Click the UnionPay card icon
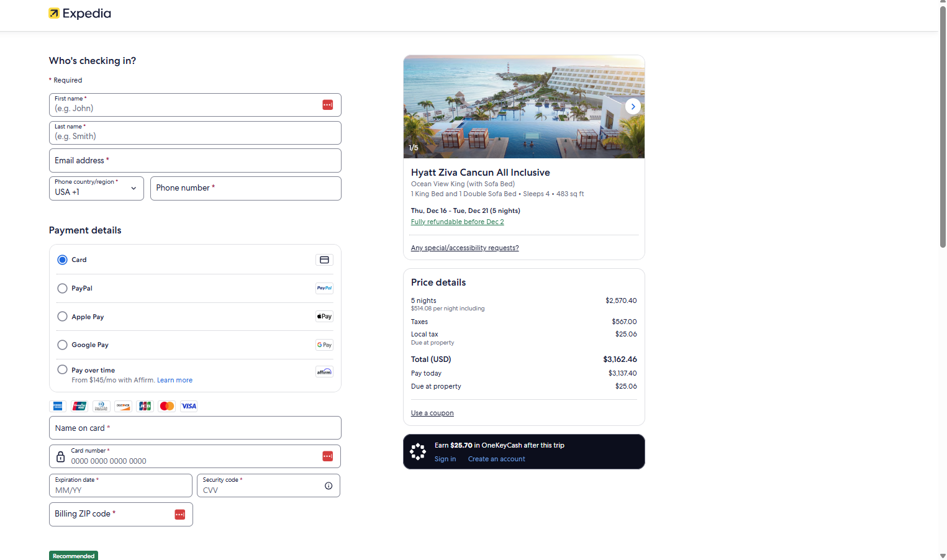Viewport: 947px width, 560px height. coord(79,406)
